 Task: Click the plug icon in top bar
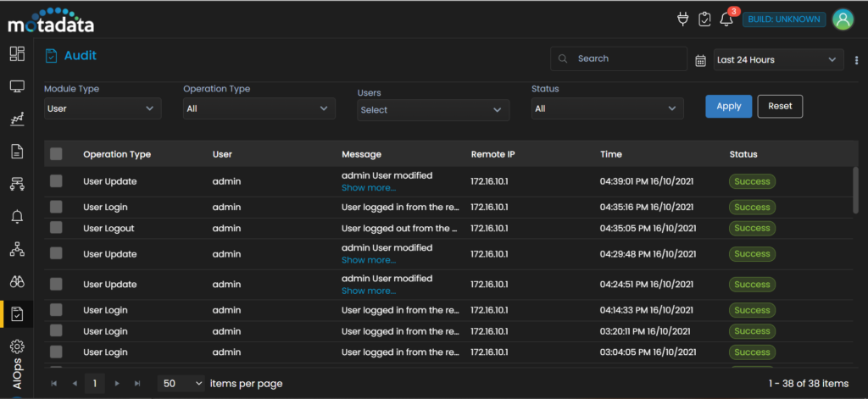pyautogui.click(x=682, y=19)
